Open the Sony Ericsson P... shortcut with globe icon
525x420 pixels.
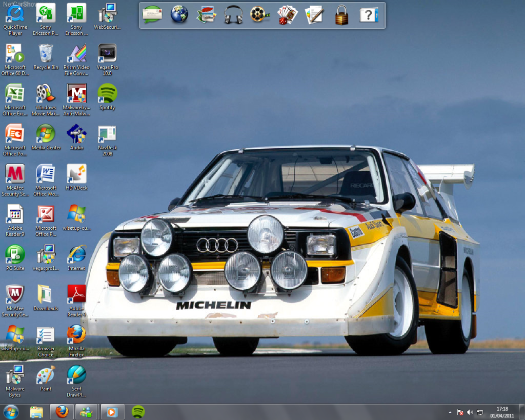(x=46, y=20)
